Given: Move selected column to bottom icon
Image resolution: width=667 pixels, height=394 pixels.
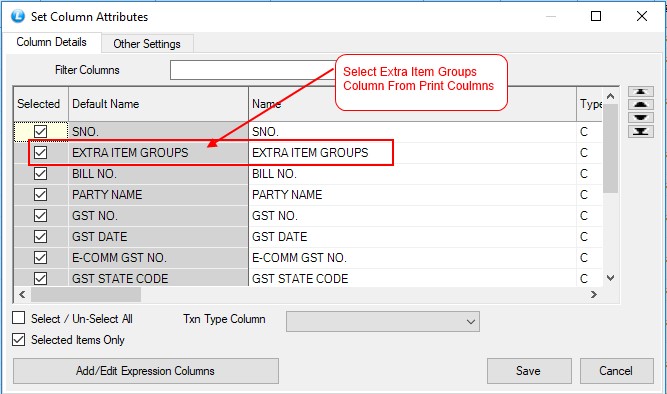Looking at the screenshot, I should [x=641, y=131].
